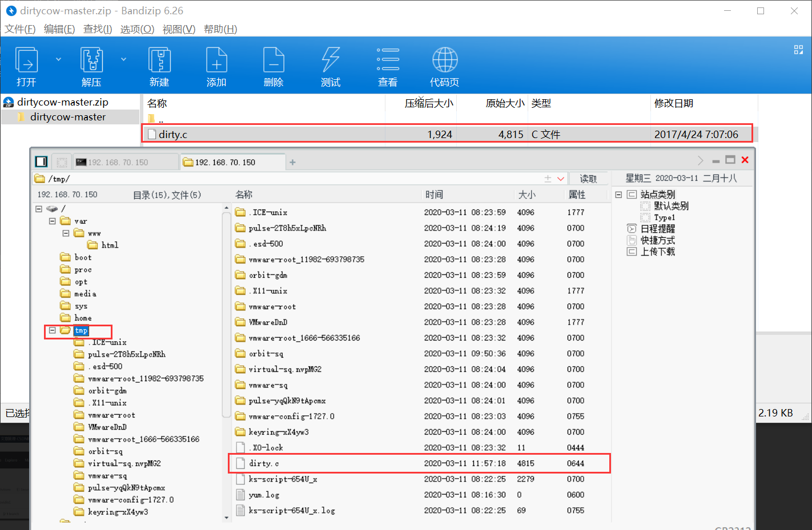
Task: Select yum.log in the remote file list
Action: point(264,495)
